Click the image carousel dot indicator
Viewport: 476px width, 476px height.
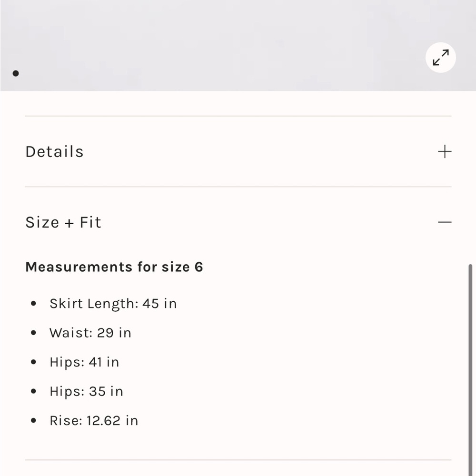[16, 73]
